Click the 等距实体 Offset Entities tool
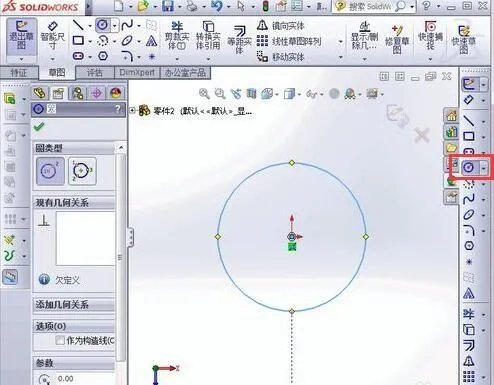This screenshot has height=385, width=494. 239,39
